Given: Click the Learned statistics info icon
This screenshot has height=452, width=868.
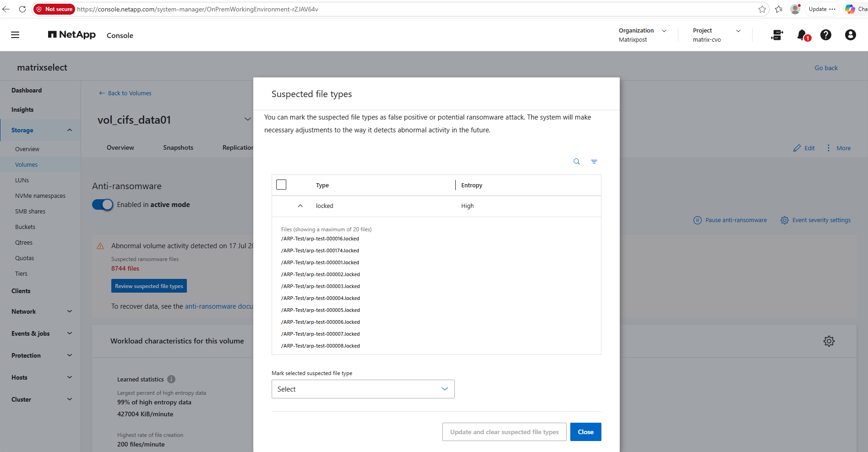Looking at the screenshot, I should pos(171,379).
